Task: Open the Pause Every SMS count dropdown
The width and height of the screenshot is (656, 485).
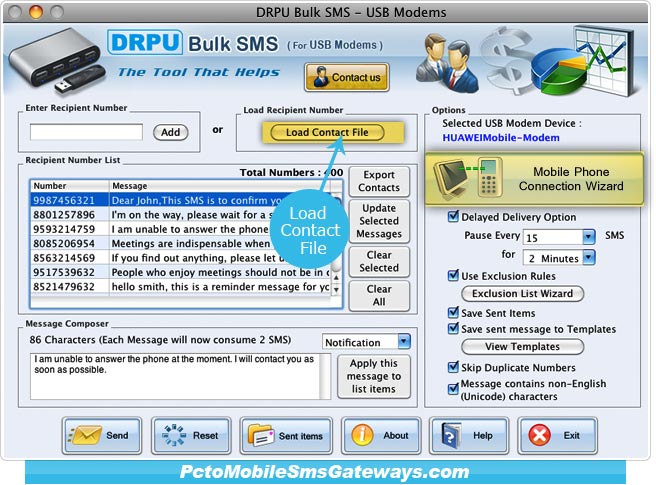Action: [588, 237]
